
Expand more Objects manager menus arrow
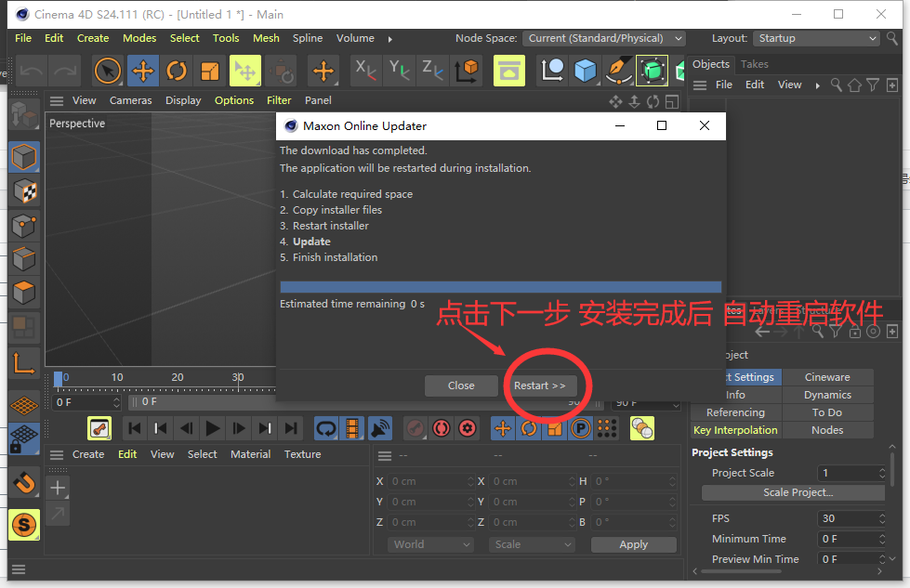[818, 85]
